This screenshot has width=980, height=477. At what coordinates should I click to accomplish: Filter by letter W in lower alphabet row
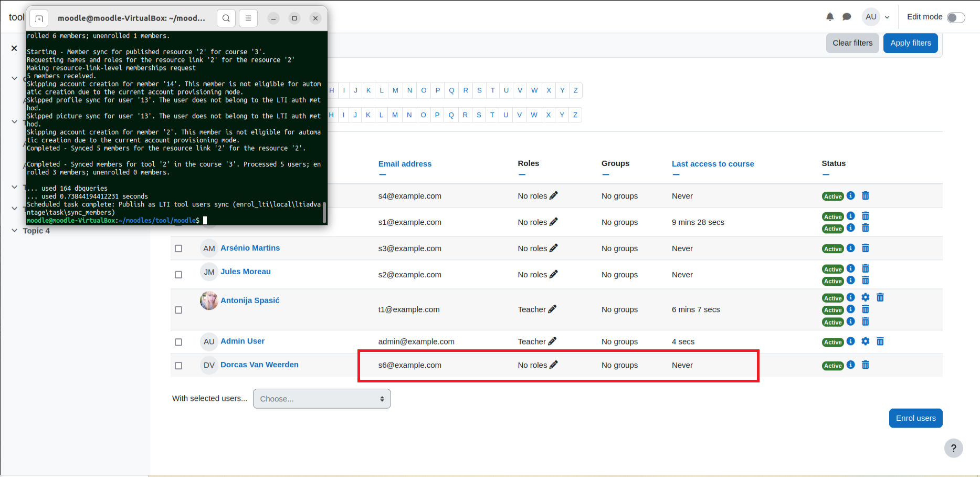pyautogui.click(x=534, y=115)
